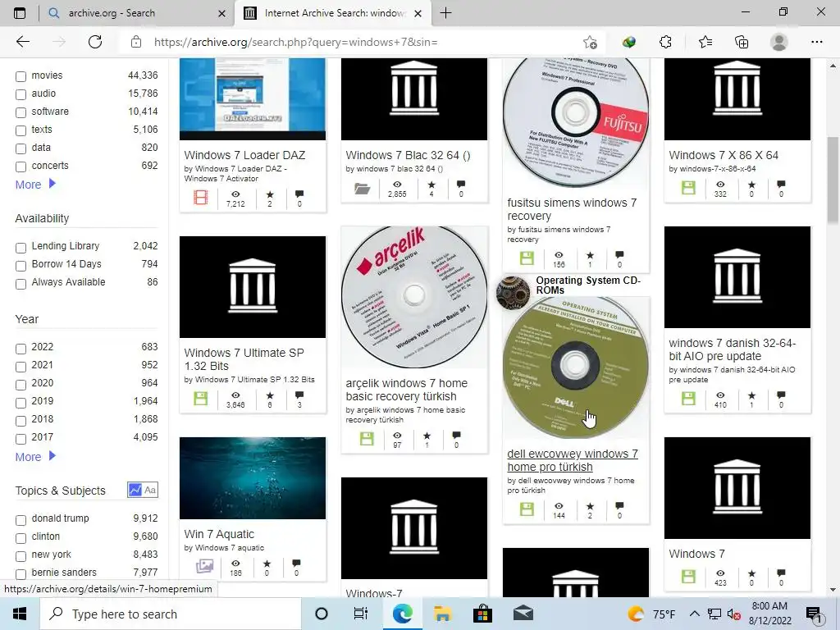840x630 pixels.
Task: Check the 2022 year filter
Action: pos(21,348)
